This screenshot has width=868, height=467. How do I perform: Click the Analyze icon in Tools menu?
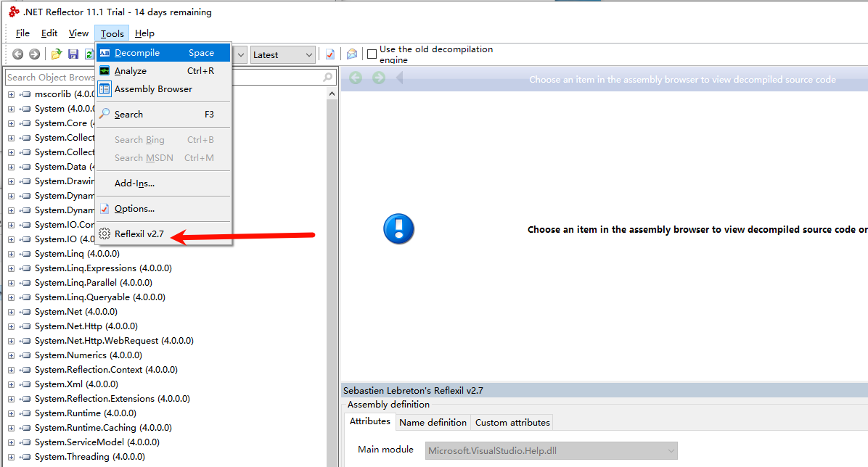click(x=105, y=71)
